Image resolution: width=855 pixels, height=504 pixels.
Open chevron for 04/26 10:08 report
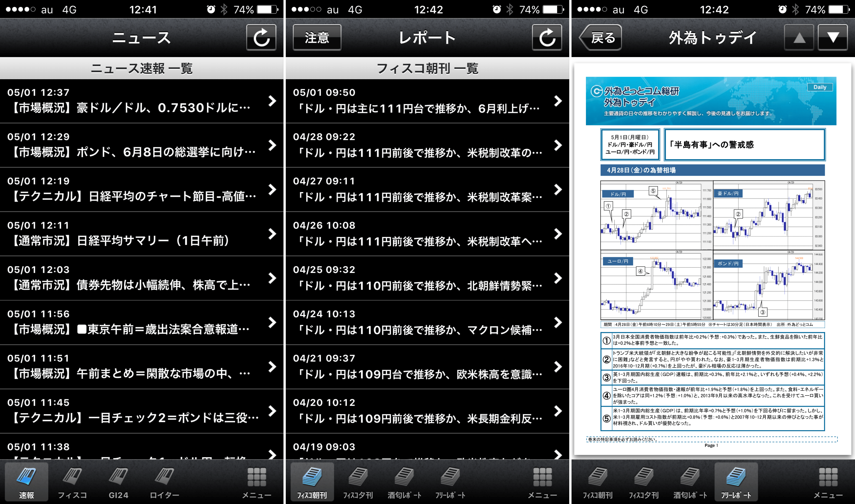(558, 234)
